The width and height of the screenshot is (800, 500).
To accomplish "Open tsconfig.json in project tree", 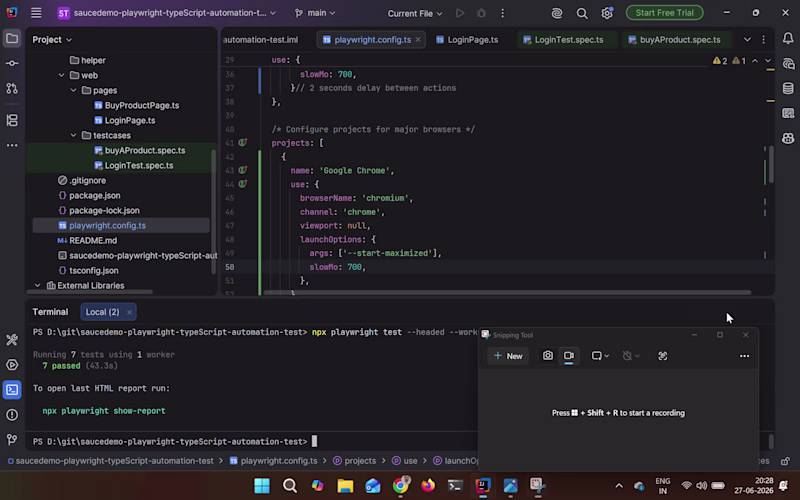I will [88, 271].
